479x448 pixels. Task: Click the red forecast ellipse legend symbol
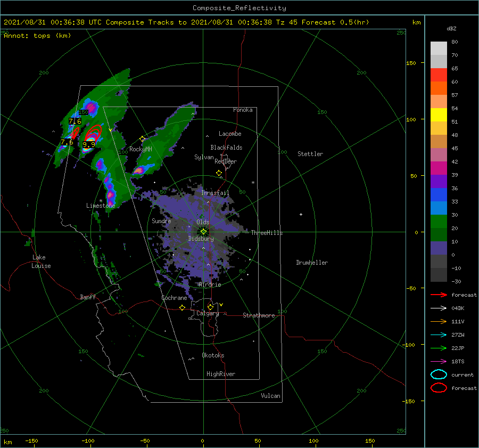coord(439,388)
